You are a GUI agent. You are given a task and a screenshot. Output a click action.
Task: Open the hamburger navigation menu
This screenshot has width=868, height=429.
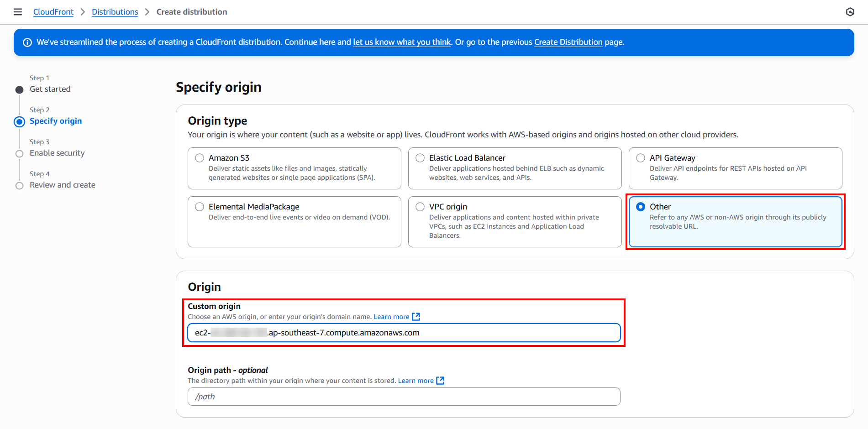click(x=18, y=12)
